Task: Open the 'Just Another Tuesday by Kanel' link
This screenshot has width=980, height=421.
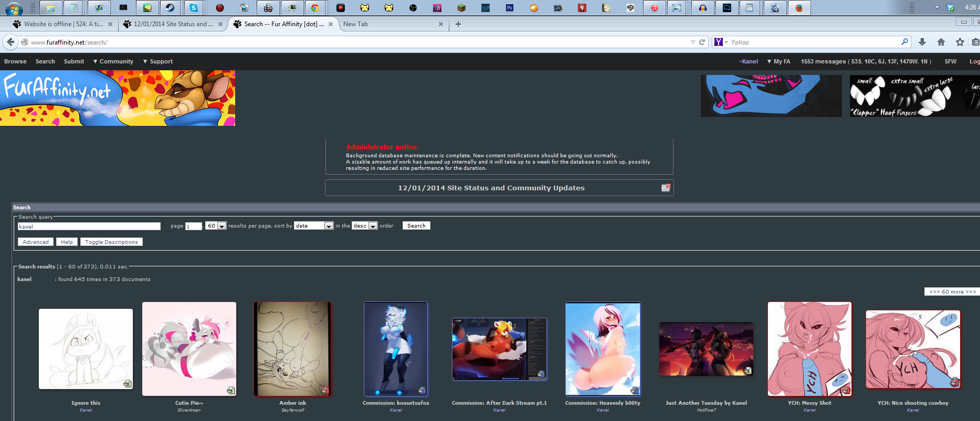Action: click(706, 403)
